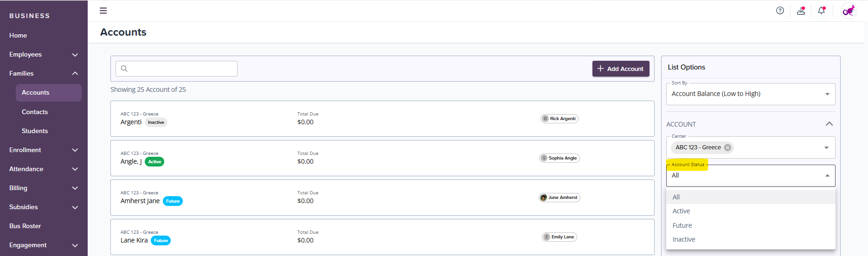The height and width of the screenshot is (256, 868).
Task: Go to Students in sidebar
Action: click(35, 131)
